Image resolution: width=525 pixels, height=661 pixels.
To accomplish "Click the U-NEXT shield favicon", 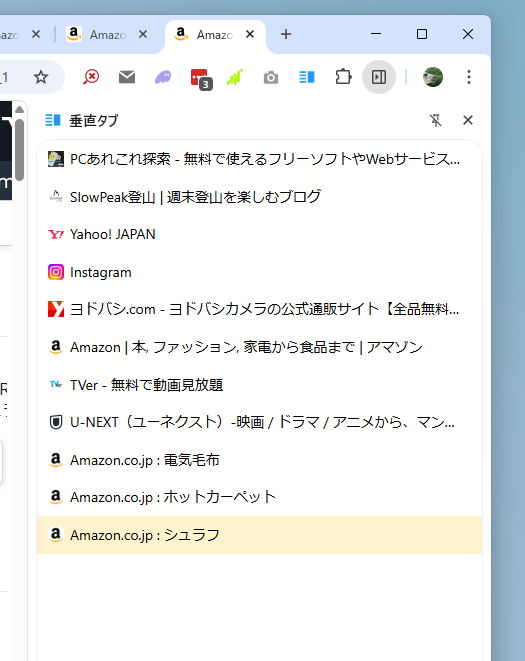I will (x=56, y=422).
